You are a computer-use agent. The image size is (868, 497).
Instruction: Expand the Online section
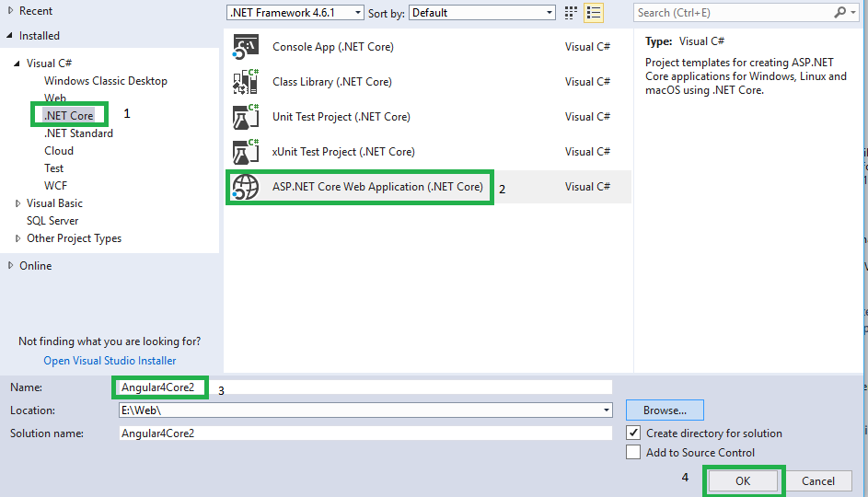coord(10,266)
